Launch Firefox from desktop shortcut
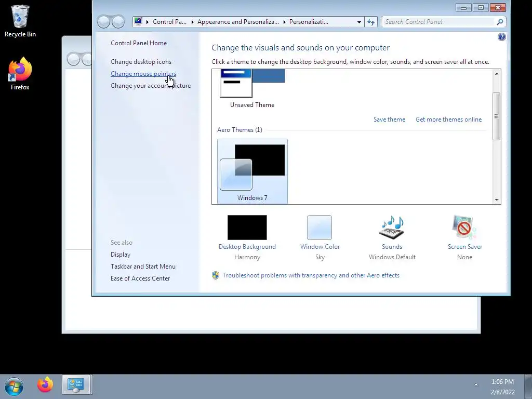Screen dimensions: 532x399 (20, 74)
